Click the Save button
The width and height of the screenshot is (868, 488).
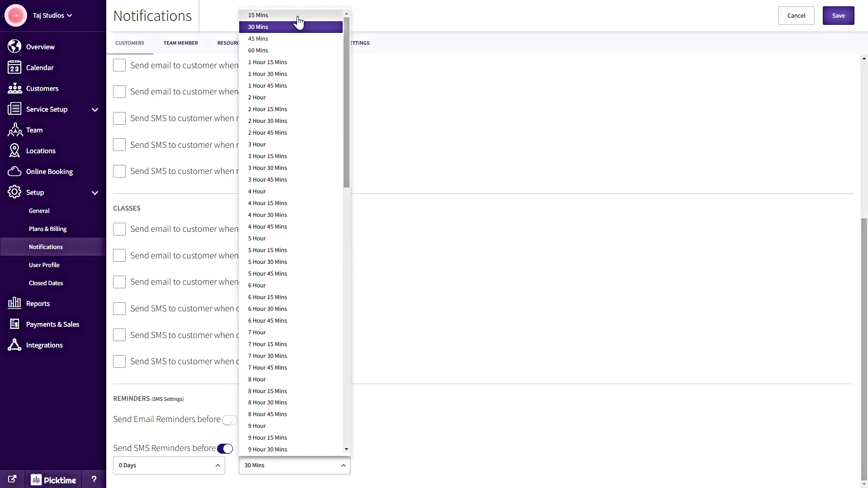click(838, 15)
